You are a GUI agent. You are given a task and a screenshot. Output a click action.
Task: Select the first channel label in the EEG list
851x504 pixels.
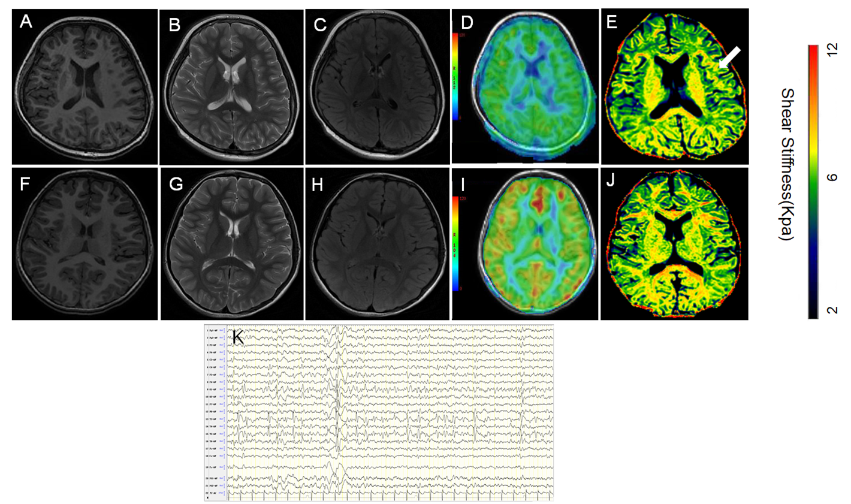tap(214, 331)
